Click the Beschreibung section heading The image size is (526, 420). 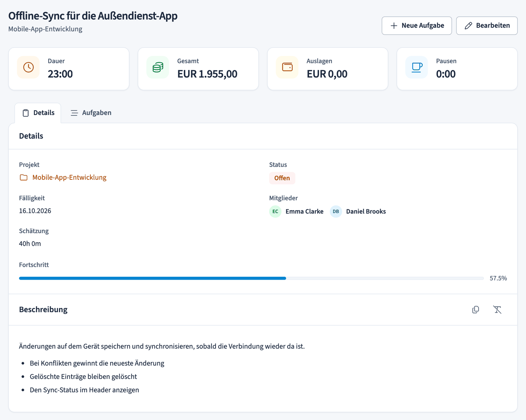(x=43, y=310)
